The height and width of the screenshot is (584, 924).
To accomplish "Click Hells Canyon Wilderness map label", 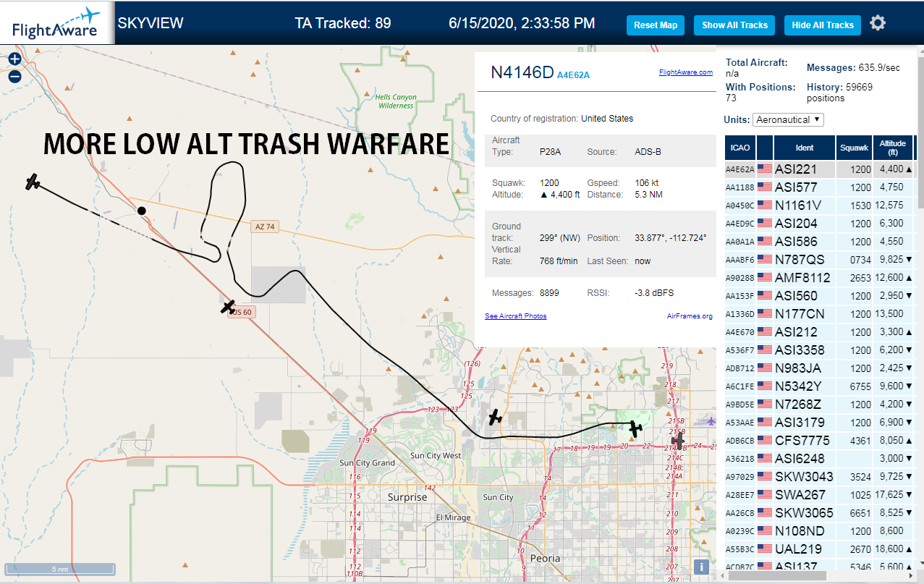I will pos(396,101).
